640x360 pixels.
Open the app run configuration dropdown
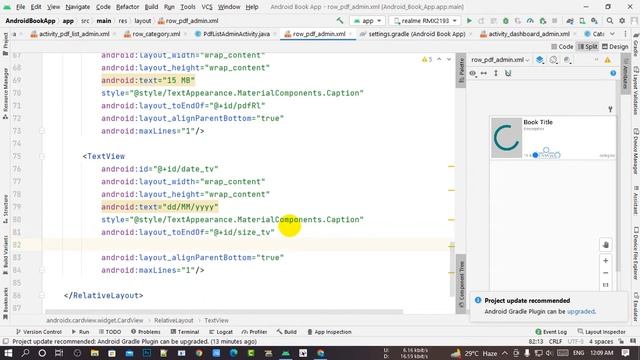pos(368,20)
